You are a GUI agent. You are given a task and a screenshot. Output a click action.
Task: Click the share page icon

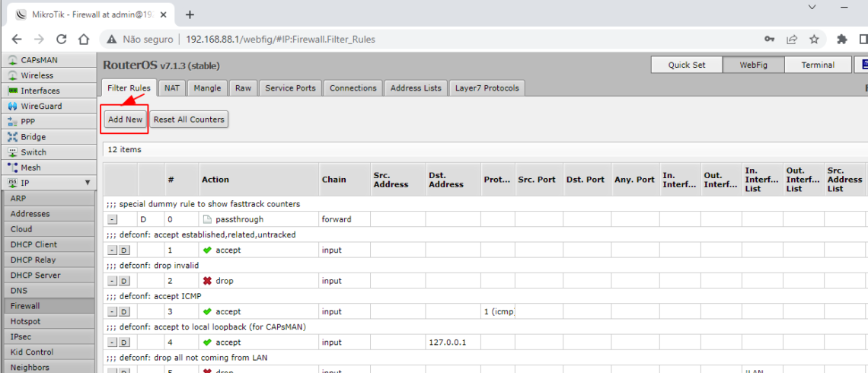pyautogui.click(x=792, y=40)
